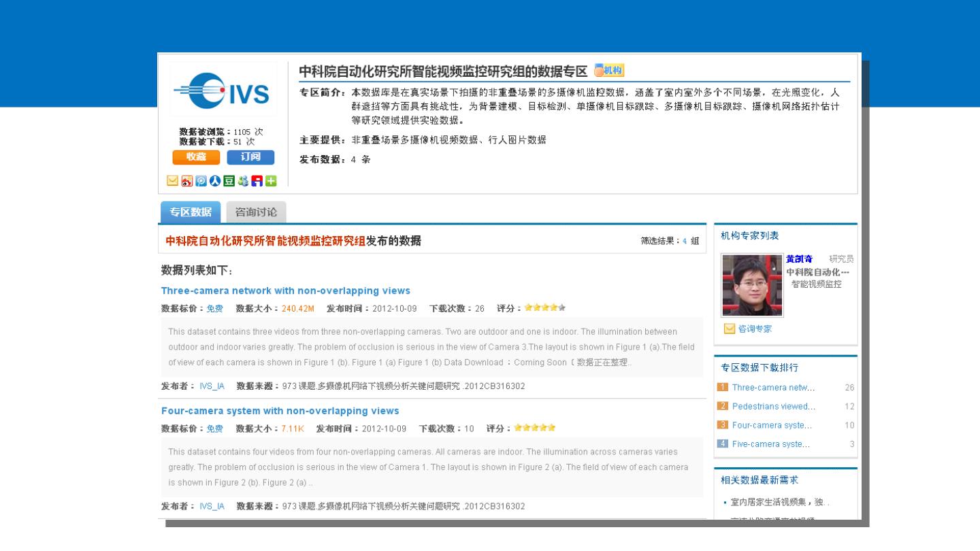The height and width of the screenshot is (551, 980).
Task: Click the 研究员 title beside 黄凯奇
Action: 841,259
